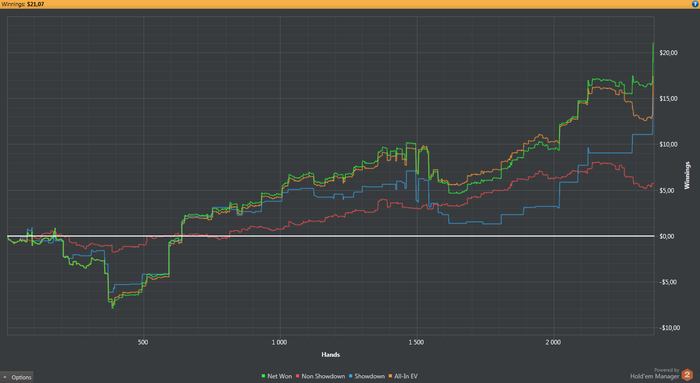This screenshot has height=383, width=700.
Task: Click the Hold'em Manager 2 logo
Action: point(688,375)
